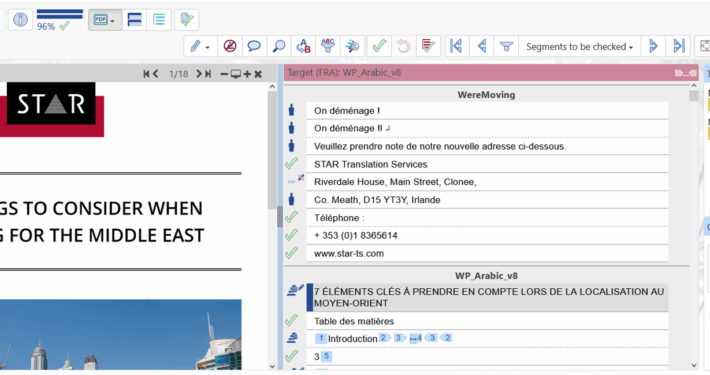This screenshot has height=375, width=710.
Task: Toggle the list layout view icon
Action: (159, 19)
